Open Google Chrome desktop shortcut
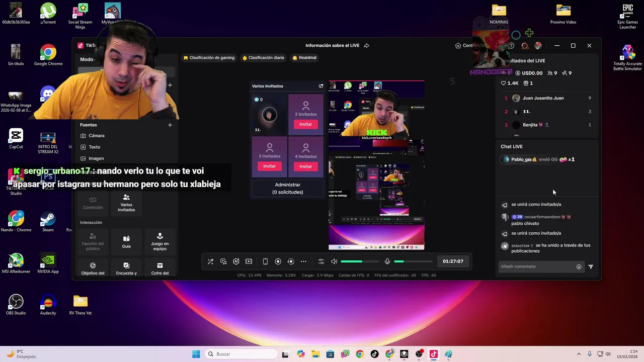The image size is (644, 362). 48,56
